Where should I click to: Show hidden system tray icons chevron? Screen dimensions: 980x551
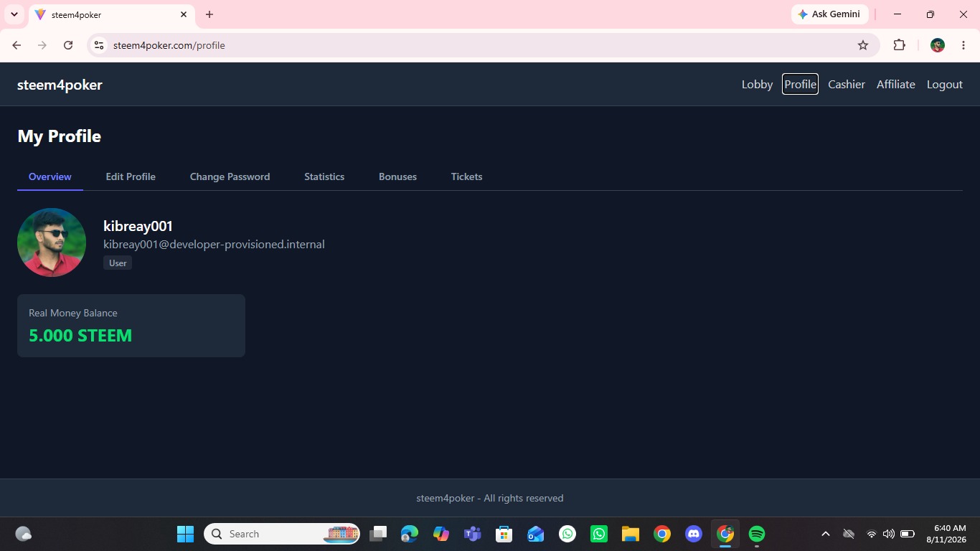tap(825, 534)
